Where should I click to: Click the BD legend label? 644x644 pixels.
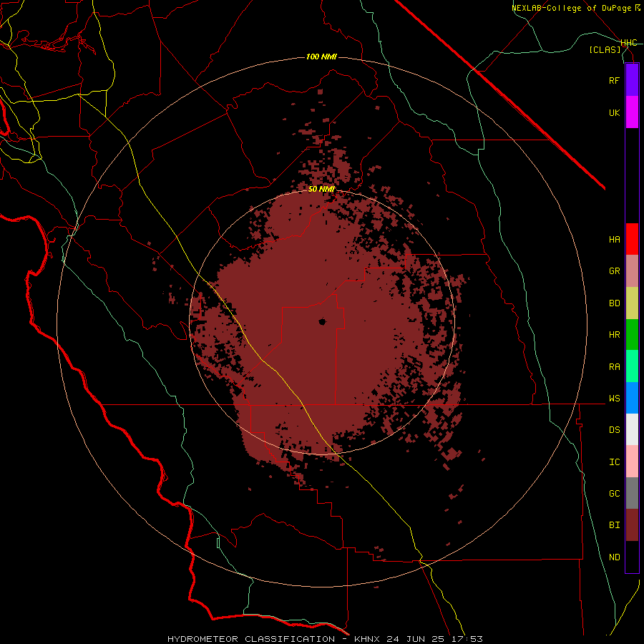click(614, 303)
